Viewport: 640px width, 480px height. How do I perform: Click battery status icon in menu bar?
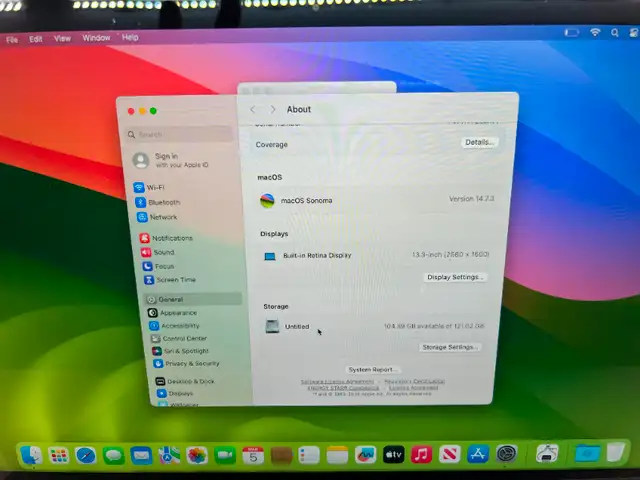click(571, 32)
